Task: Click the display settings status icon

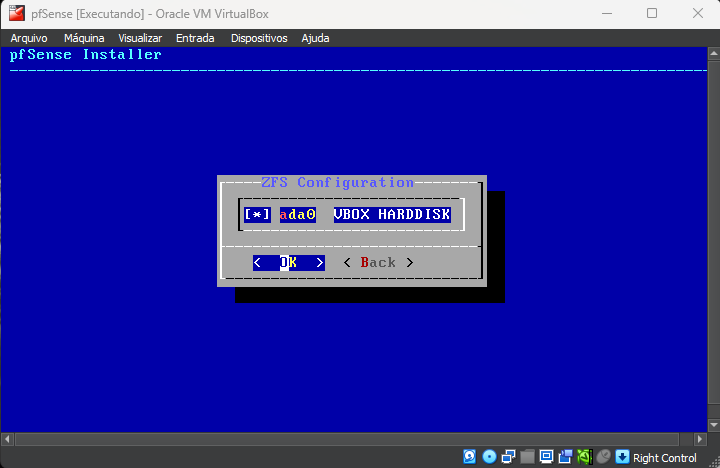Action: point(546,457)
